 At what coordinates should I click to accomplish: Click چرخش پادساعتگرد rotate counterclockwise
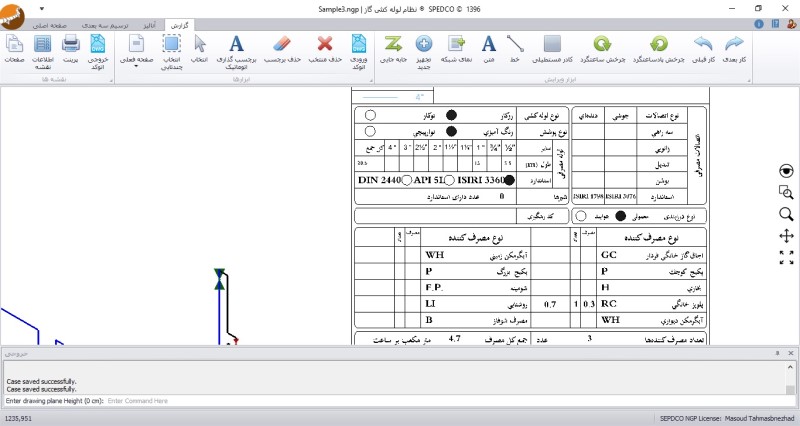pyautogui.click(x=659, y=49)
